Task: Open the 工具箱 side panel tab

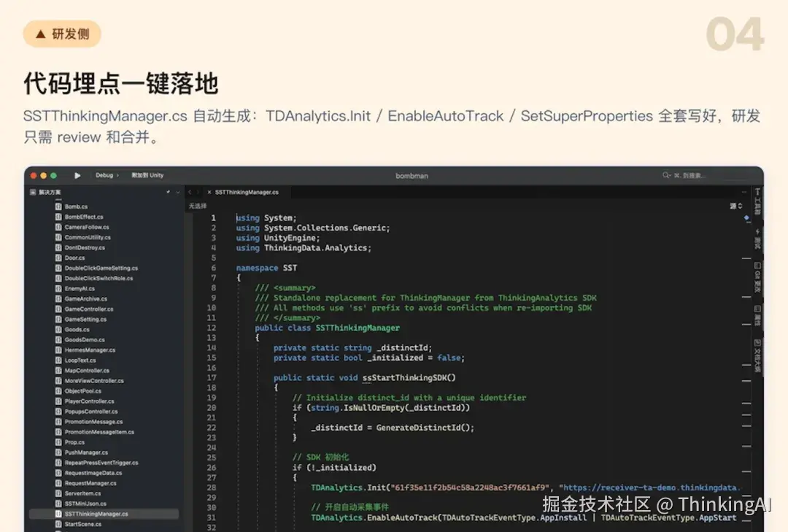Action: click(757, 201)
